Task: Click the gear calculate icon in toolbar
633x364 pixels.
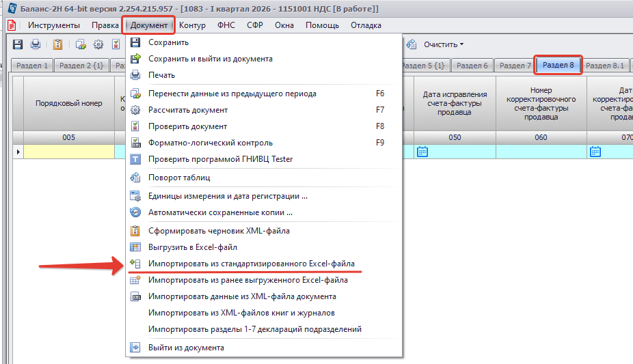Action: (98, 44)
